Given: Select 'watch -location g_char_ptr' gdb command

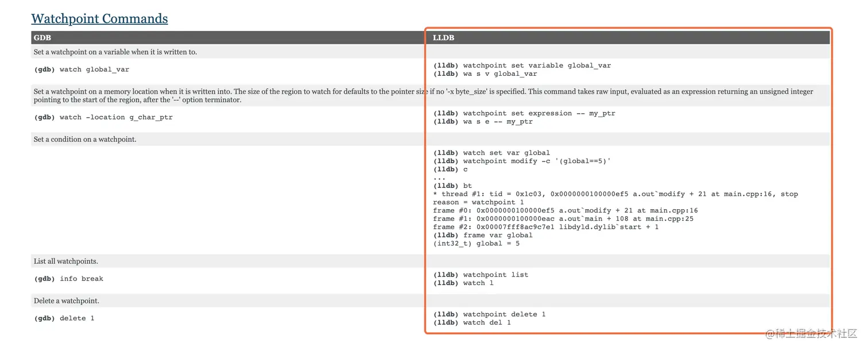Looking at the screenshot, I should (103, 117).
